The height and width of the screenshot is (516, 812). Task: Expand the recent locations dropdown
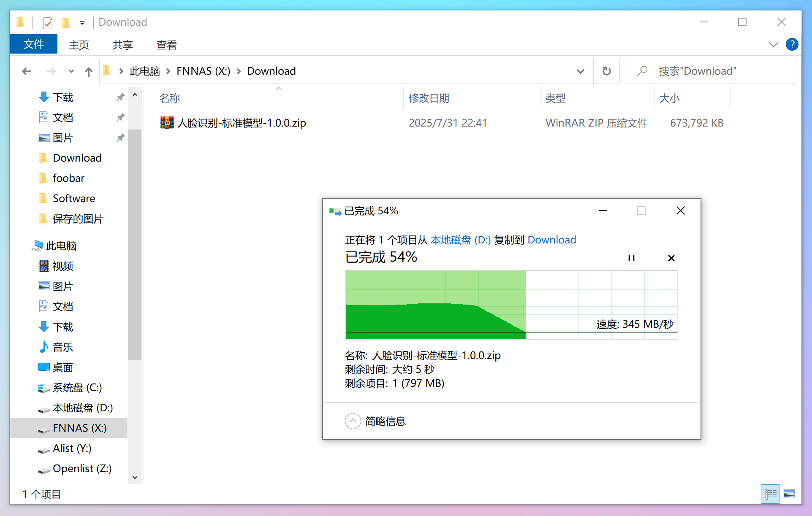coord(71,71)
